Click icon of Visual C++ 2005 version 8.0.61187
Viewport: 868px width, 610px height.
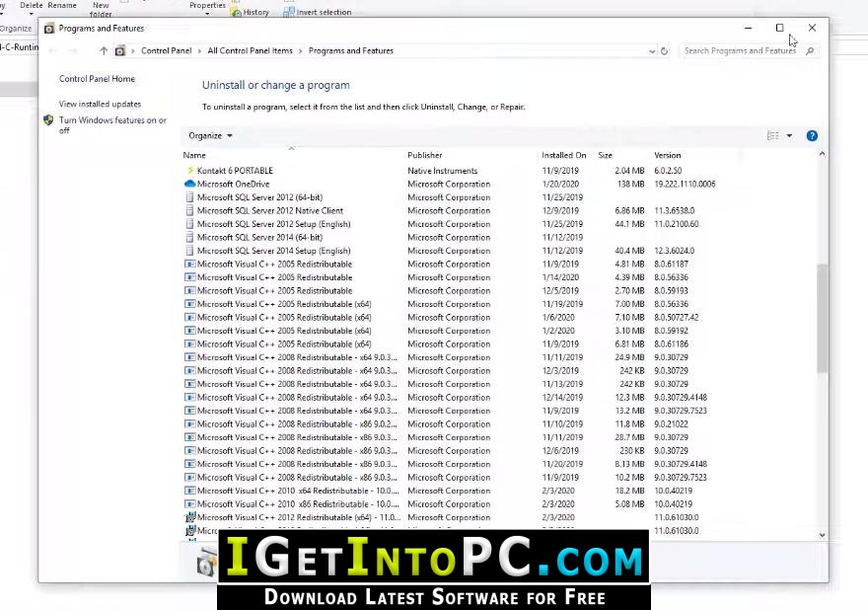(189, 265)
